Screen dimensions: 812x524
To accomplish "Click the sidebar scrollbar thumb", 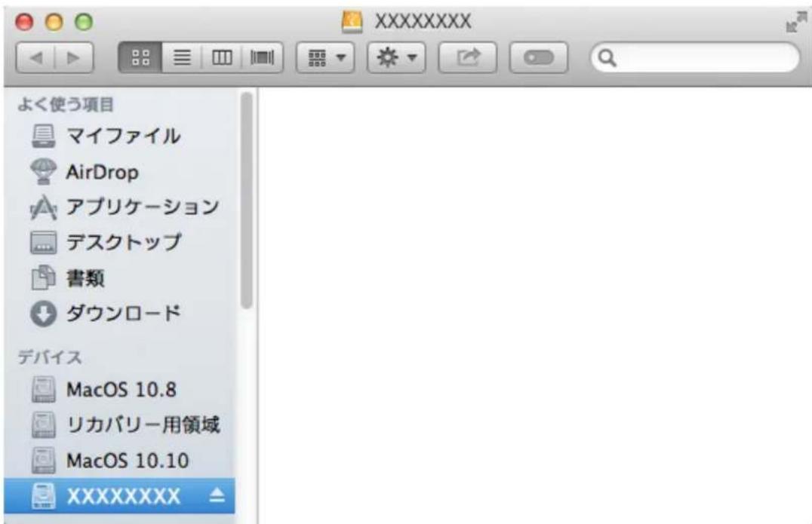I will [247, 201].
